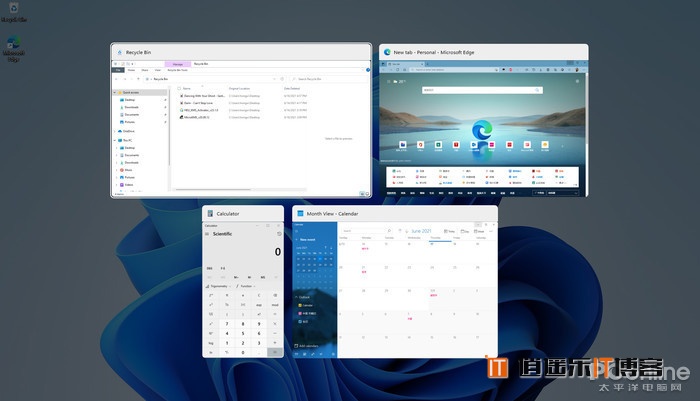
Task: Select Videos under This PC
Action: pos(127,184)
